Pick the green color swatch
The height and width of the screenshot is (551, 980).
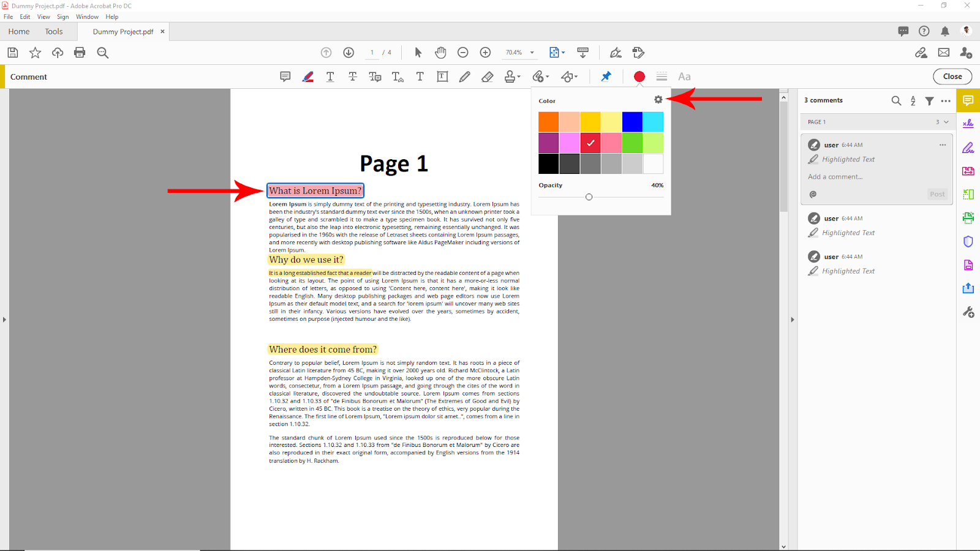[x=632, y=143]
